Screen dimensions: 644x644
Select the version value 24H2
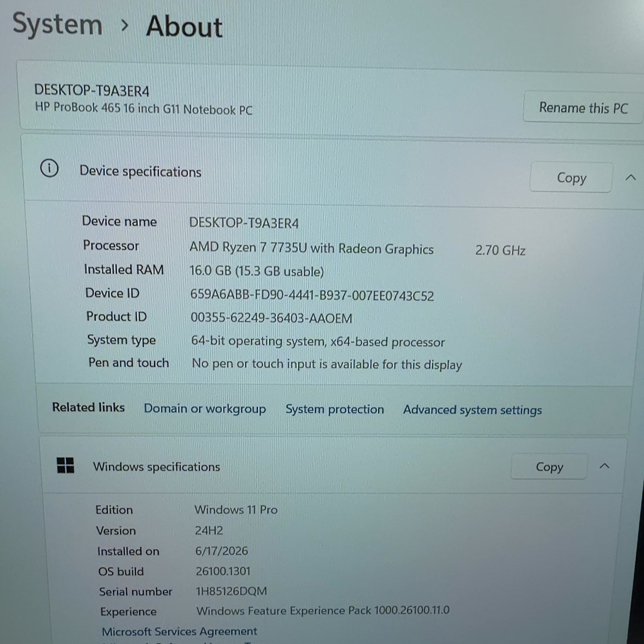coord(209,530)
